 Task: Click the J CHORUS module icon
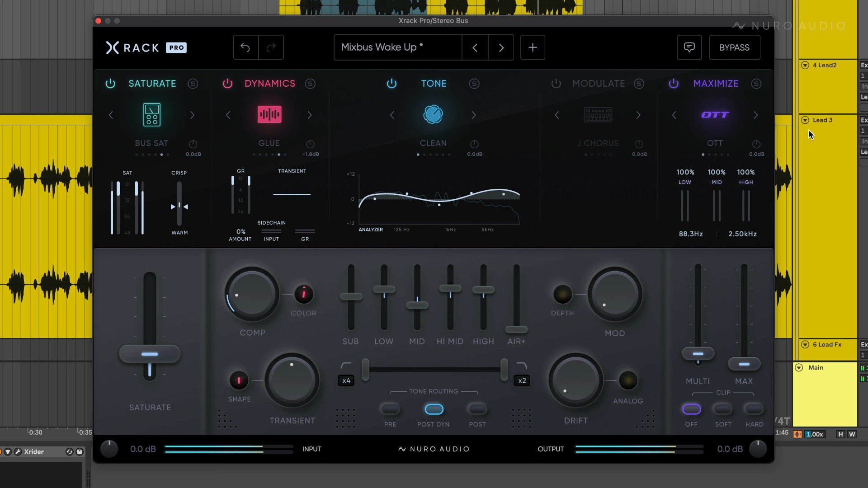(598, 115)
